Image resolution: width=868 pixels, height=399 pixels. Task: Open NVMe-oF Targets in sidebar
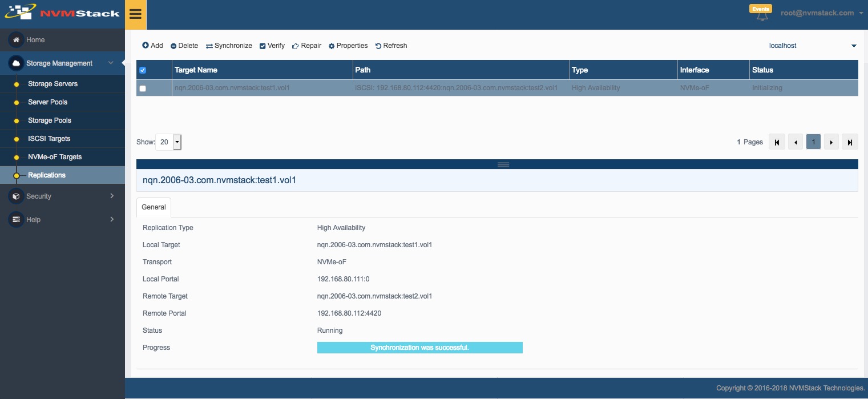55,157
